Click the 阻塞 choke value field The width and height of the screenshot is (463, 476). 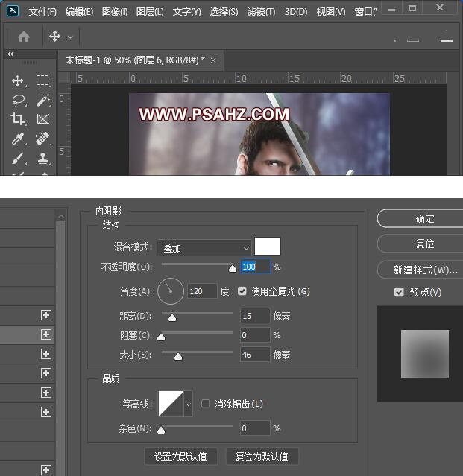point(255,335)
